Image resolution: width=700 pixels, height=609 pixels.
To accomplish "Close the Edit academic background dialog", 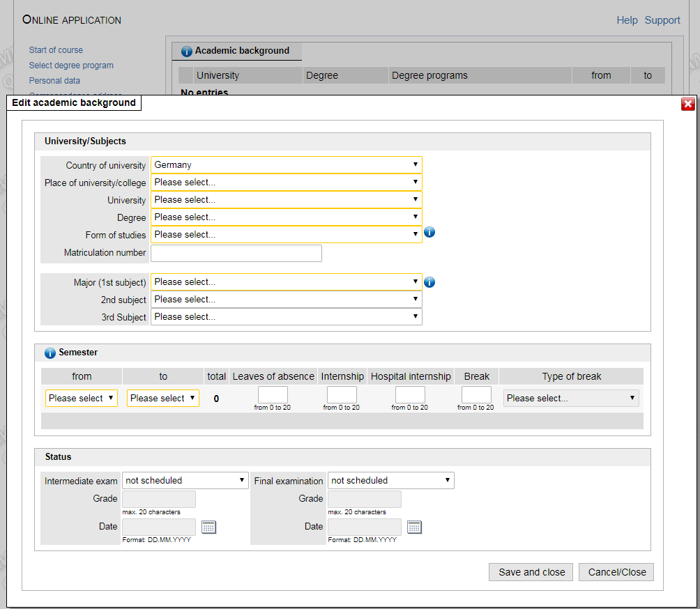I will 687,104.
